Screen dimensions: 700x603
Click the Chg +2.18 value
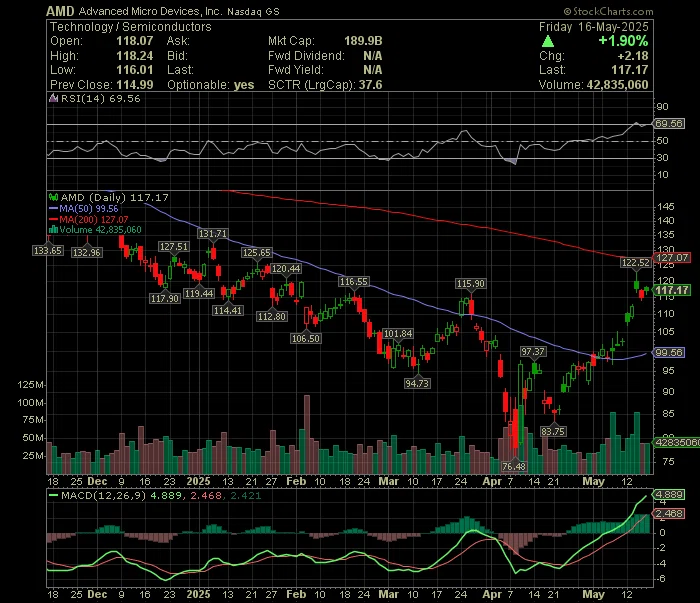(633, 56)
